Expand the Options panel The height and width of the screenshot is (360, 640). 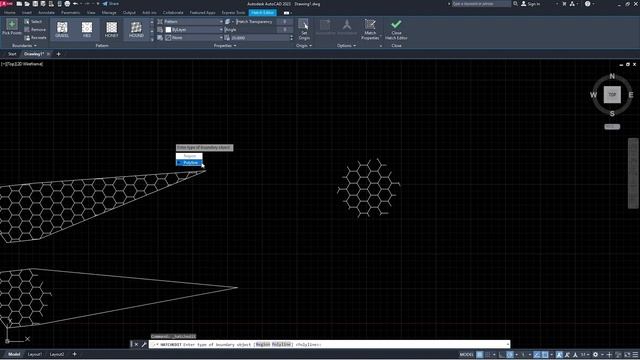tap(347, 46)
